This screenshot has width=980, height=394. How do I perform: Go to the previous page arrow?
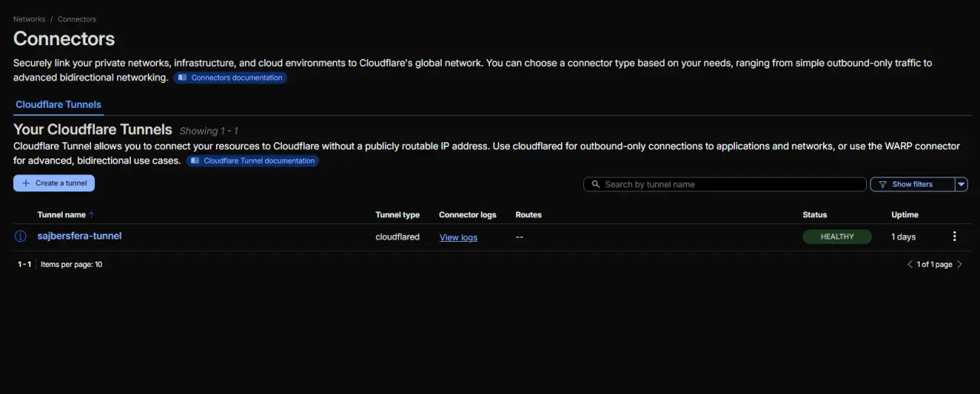[910, 264]
